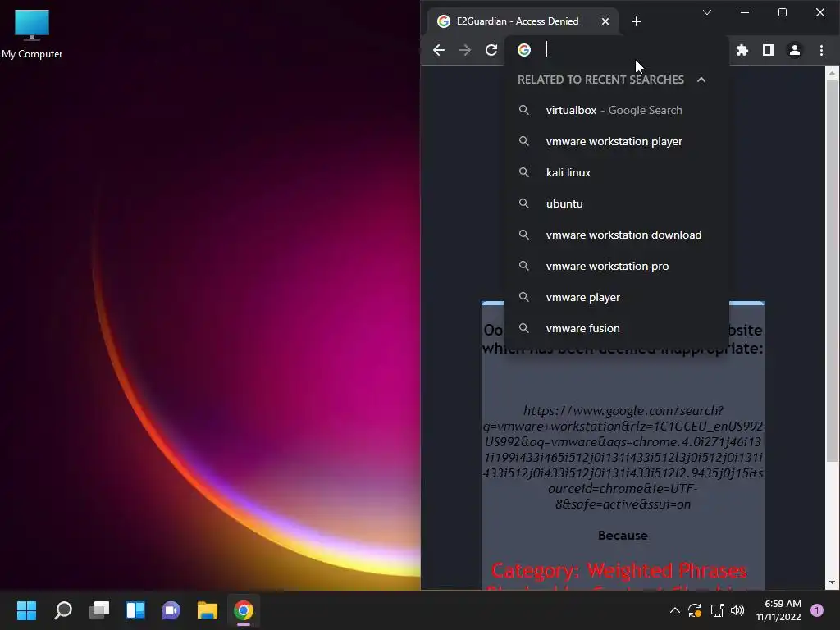
Task: Open the volume speaker tray icon
Action: click(737, 610)
